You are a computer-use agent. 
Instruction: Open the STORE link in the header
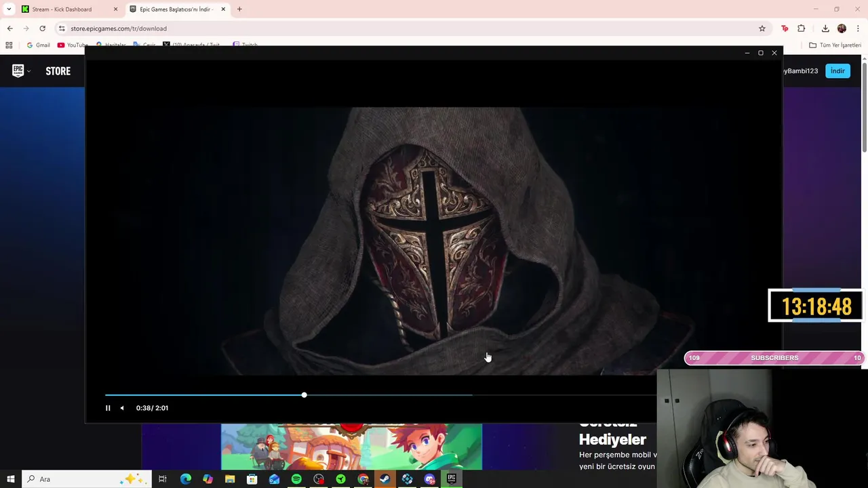(x=58, y=71)
